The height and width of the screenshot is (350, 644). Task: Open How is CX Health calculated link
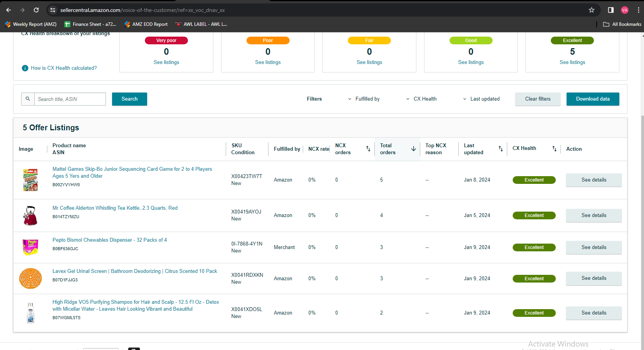[64, 68]
